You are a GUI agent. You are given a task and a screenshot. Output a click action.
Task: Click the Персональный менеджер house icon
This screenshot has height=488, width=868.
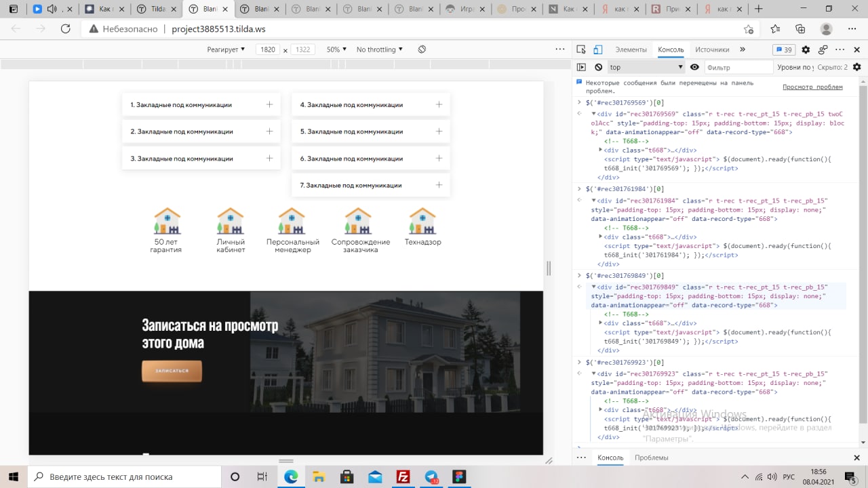click(292, 221)
